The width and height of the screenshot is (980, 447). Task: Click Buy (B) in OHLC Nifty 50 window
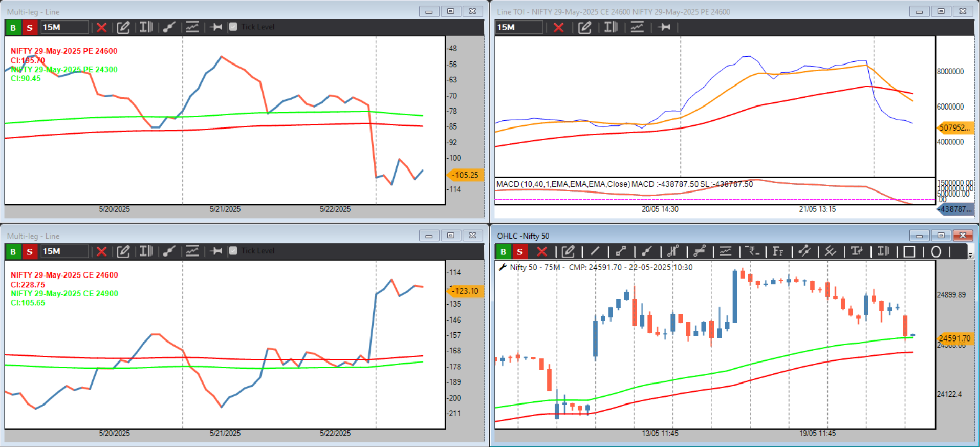point(504,251)
